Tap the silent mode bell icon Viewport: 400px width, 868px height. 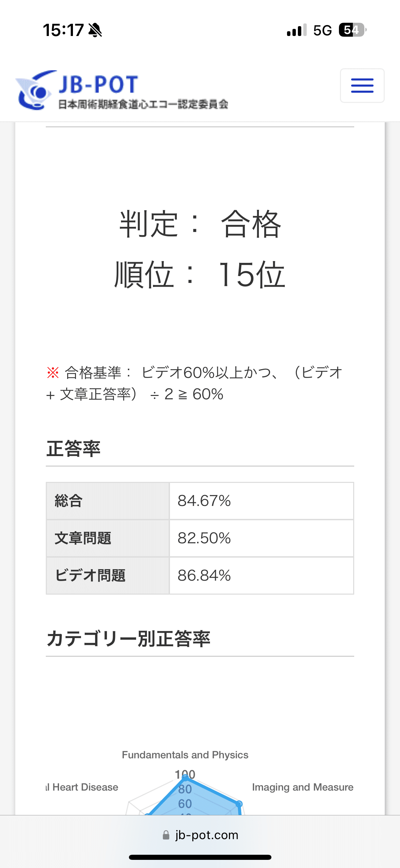coord(95,30)
